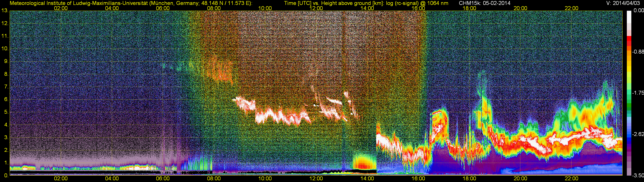644x182 pixels.
Task: Click the 0.00 color scale value
Action: click(638, 11)
